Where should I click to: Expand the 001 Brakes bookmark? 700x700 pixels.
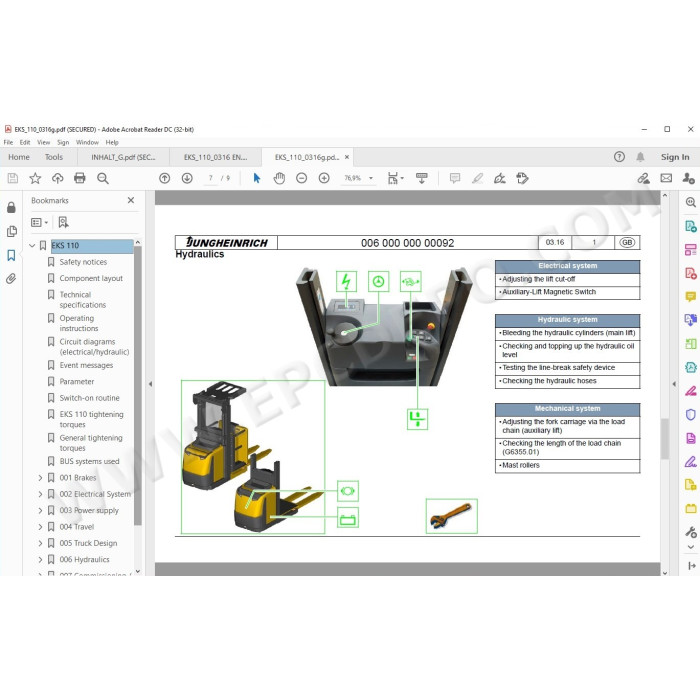[40, 478]
